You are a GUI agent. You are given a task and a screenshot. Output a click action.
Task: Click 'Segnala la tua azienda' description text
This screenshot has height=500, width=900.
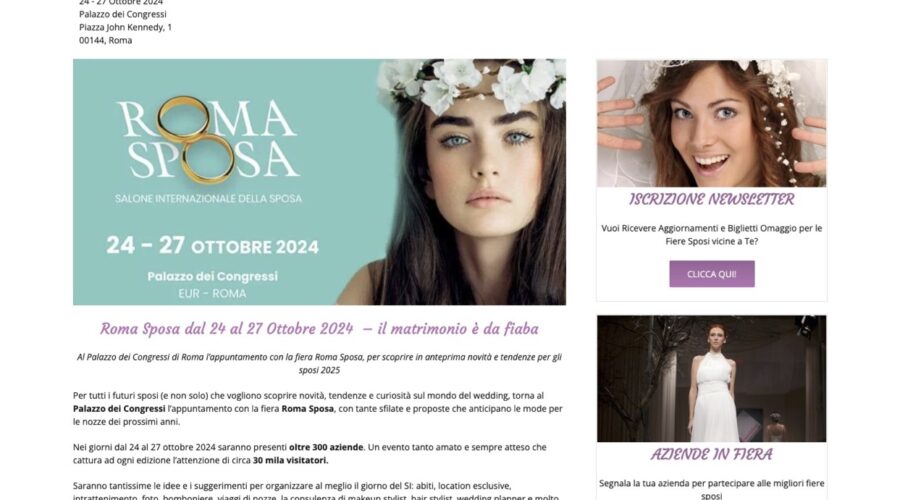(711, 490)
